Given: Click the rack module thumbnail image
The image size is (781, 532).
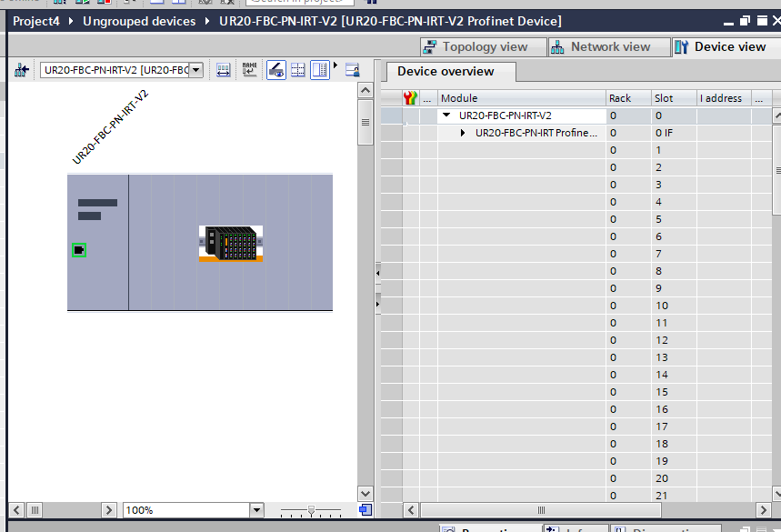Looking at the screenshot, I should (231, 244).
